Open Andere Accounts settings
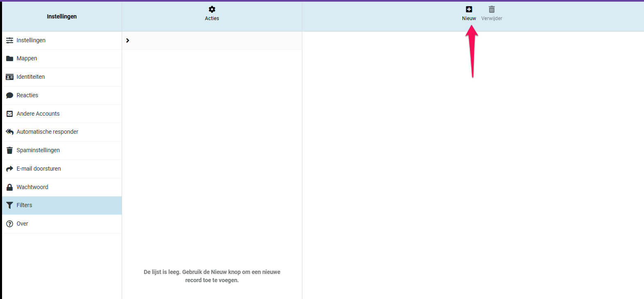The image size is (644, 299). (x=62, y=114)
